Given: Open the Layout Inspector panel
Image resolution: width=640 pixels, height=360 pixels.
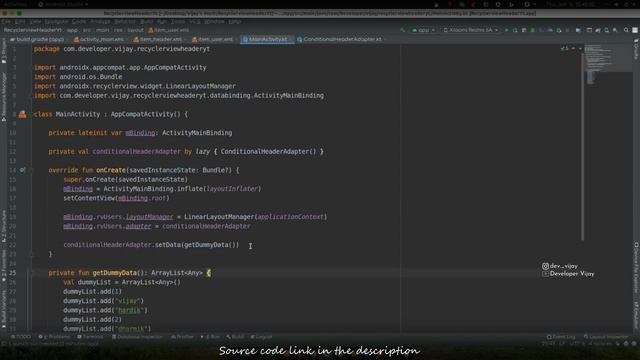Looking at the screenshot, I should pos(605,337).
